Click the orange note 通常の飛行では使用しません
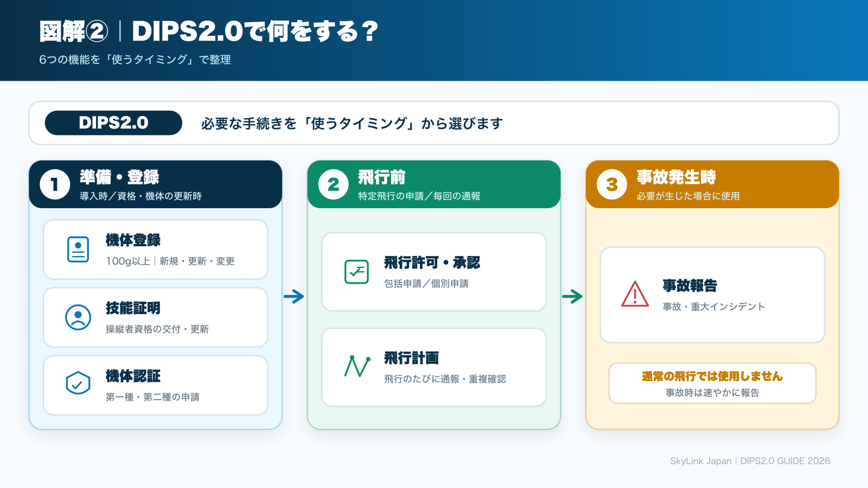 click(x=712, y=376)
